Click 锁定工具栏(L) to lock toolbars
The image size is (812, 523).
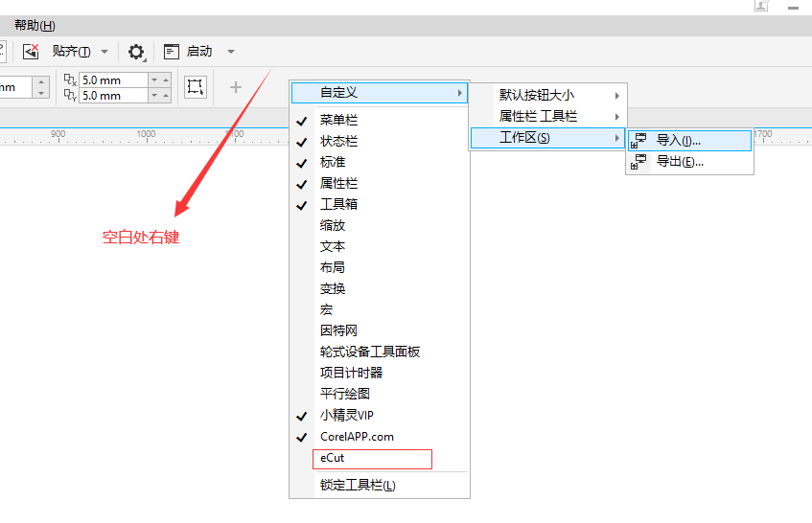click(380, 486)
